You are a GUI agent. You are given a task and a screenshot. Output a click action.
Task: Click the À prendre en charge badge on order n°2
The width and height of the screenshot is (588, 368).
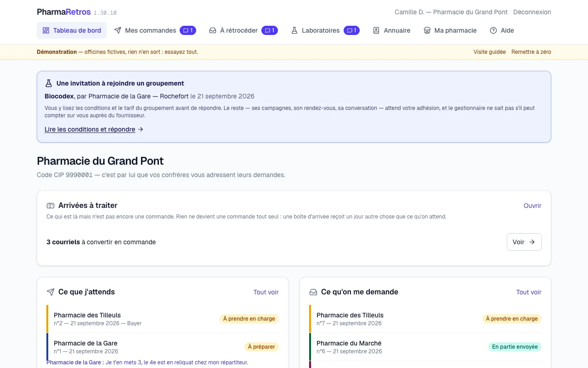(249, 319)
